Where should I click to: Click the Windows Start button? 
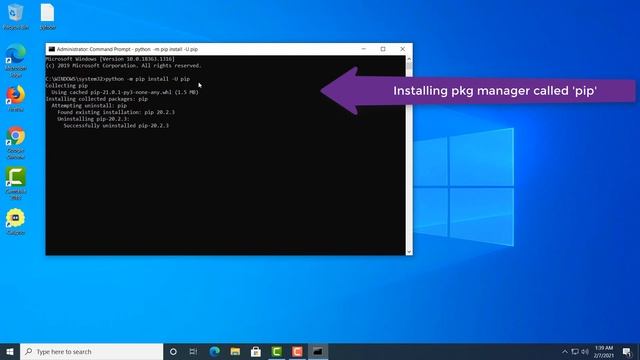click(x=10, y=351)
